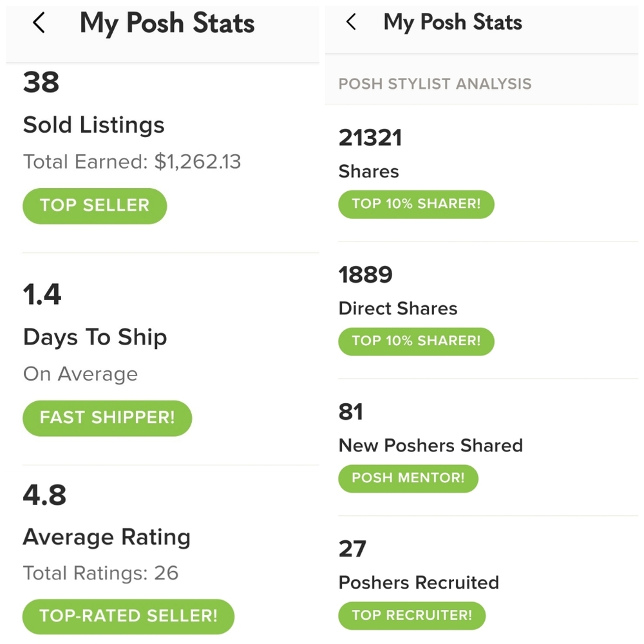This screenshot has width=644, height=644.
Task: Tap the back arrow on right Posh Stats screen
Action: click(x=351, y=22)
